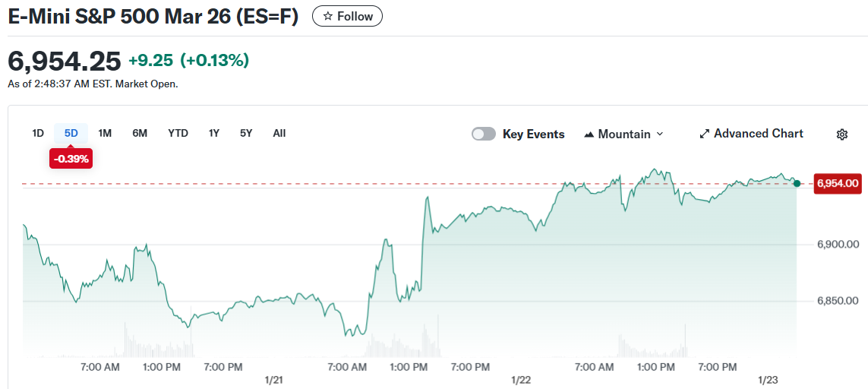Image resolution: width=868 pixels, height=389 pixels.
Task: Select the 5D time range tab
Action: click(71, 133)
